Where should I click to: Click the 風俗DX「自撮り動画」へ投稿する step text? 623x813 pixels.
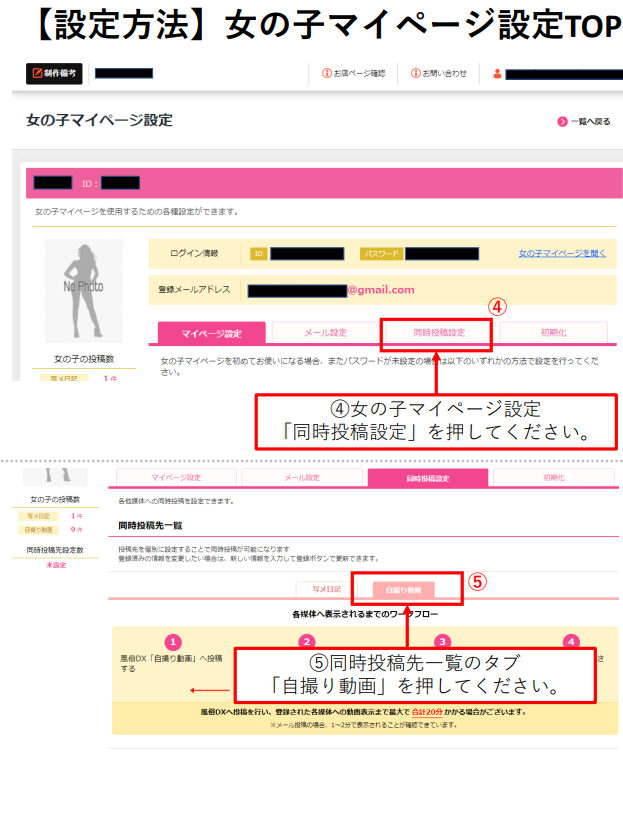(171, 663)
